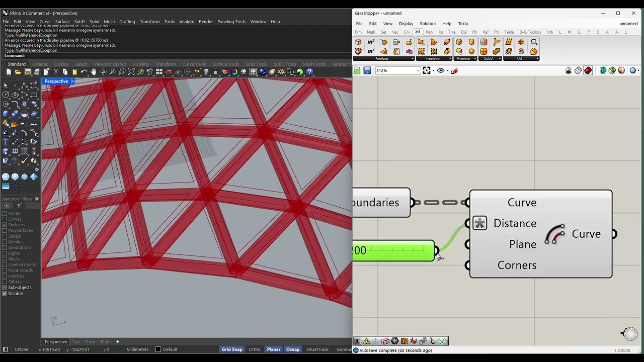The height and width of the screenshot is (362, 644).
Task: Open the Surface menu in Rhino
Action: click(x=62, y=22)
